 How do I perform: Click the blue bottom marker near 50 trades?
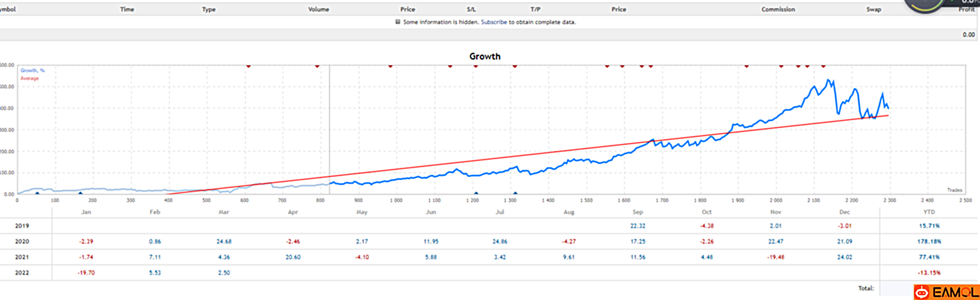click(x=37, y=193)
